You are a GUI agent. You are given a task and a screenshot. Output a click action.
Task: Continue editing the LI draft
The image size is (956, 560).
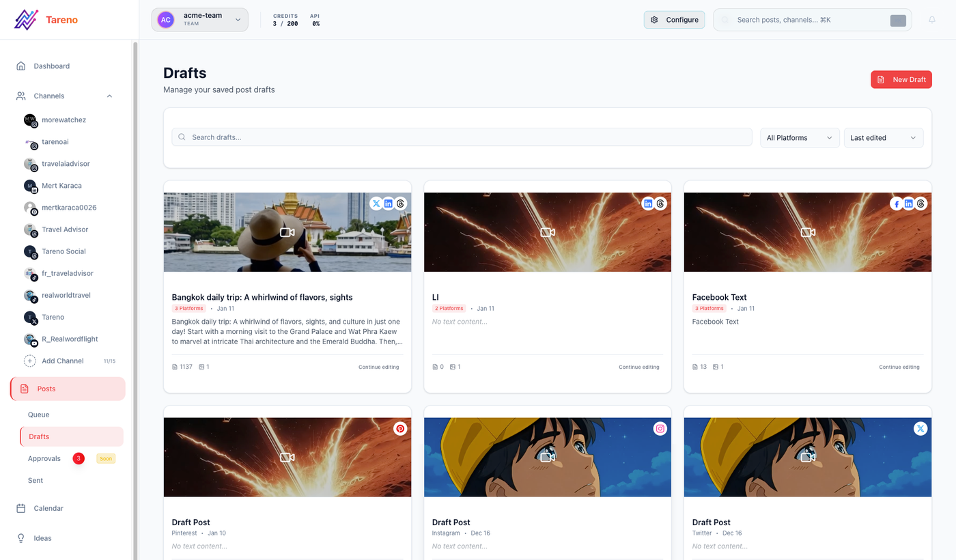tap(639, 367)
